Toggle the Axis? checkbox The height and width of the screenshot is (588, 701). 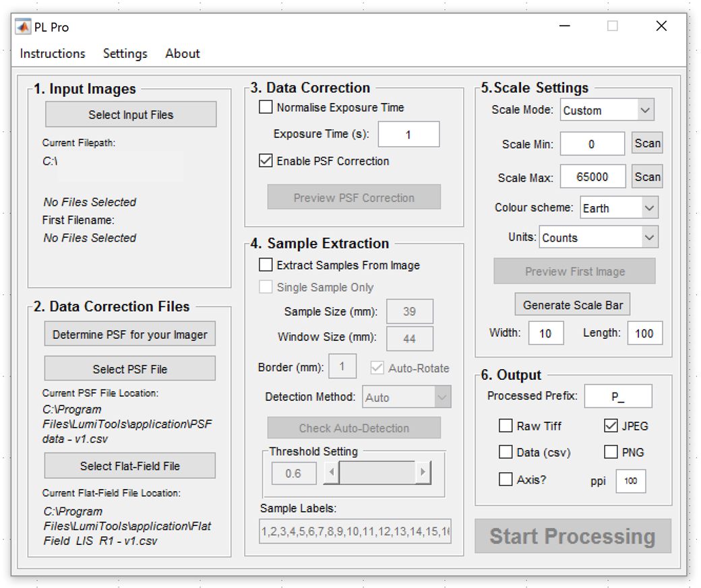click(x=506, y=480)
